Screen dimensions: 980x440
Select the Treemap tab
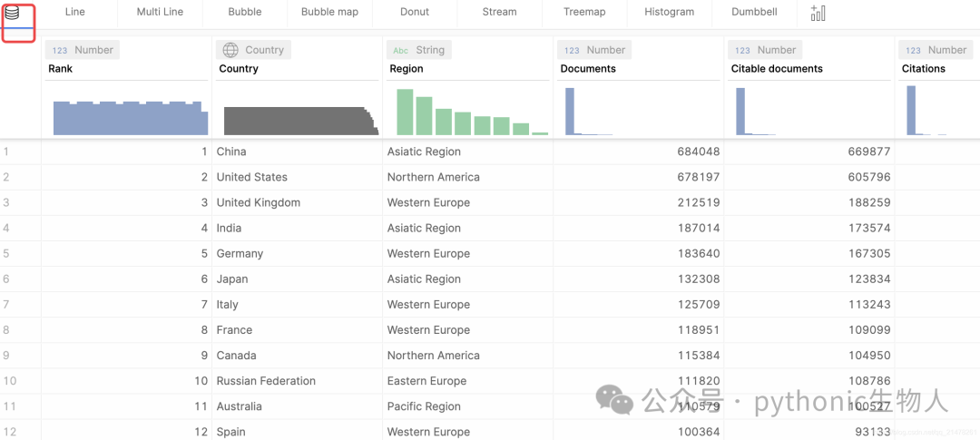(x=584, y=12)
